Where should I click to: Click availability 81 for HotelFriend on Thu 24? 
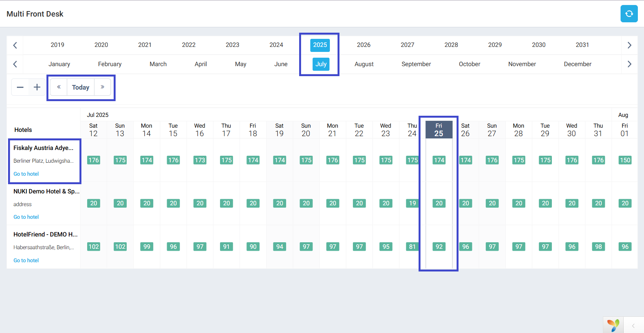[412, 246]
